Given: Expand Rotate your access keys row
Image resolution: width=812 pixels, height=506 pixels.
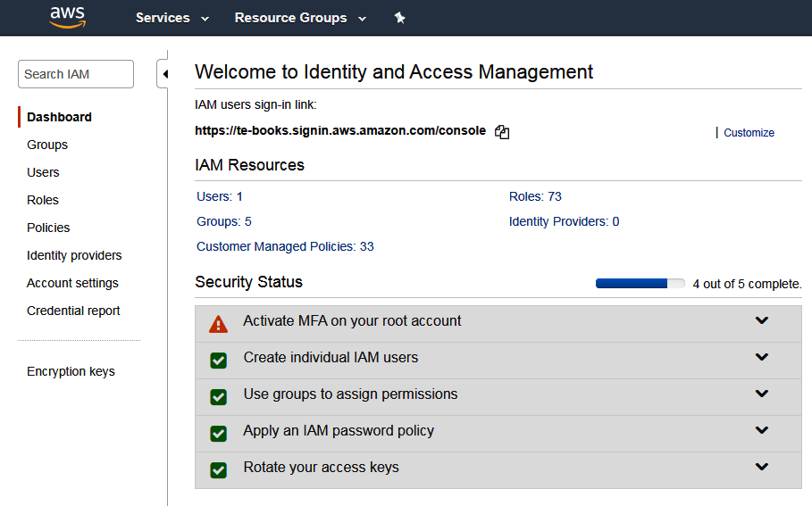Looking at the screenshot, I should [761, 467].
